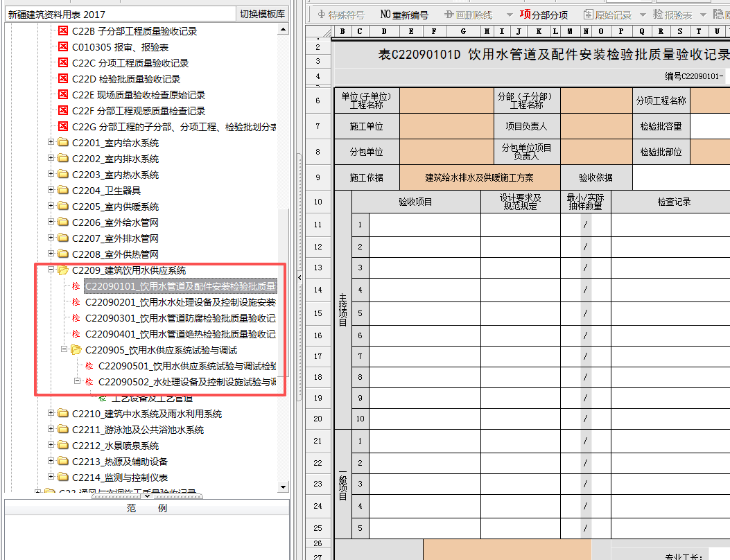
Task: Click the collapse arrow on the panel splitter
Action: coord(299,277)
